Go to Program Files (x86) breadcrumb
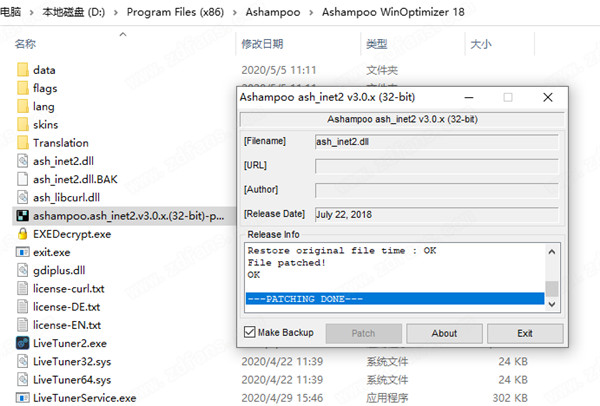The height and width of the screenshot is (406, 600). pos(175,12)
